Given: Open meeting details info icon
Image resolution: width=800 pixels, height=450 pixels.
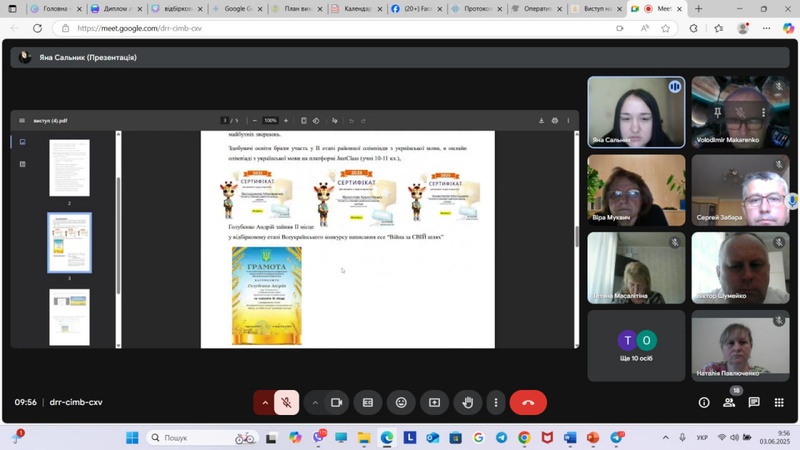Looking at the screenshot, I should pos(704,402).
